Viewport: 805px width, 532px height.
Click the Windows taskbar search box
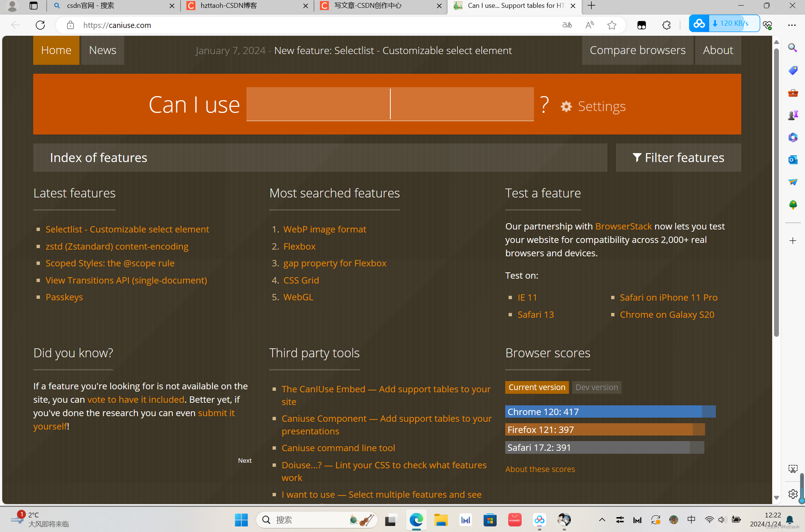point(317,520)
